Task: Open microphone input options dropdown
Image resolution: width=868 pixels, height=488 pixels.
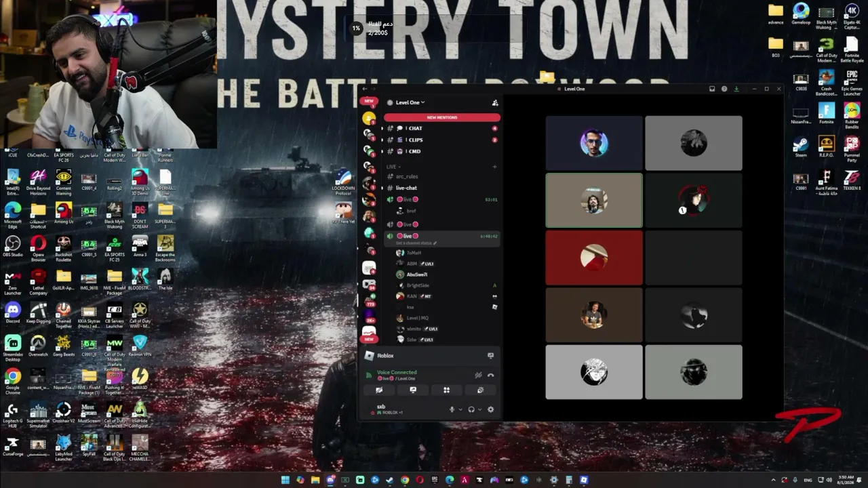Action: (460, 409)
